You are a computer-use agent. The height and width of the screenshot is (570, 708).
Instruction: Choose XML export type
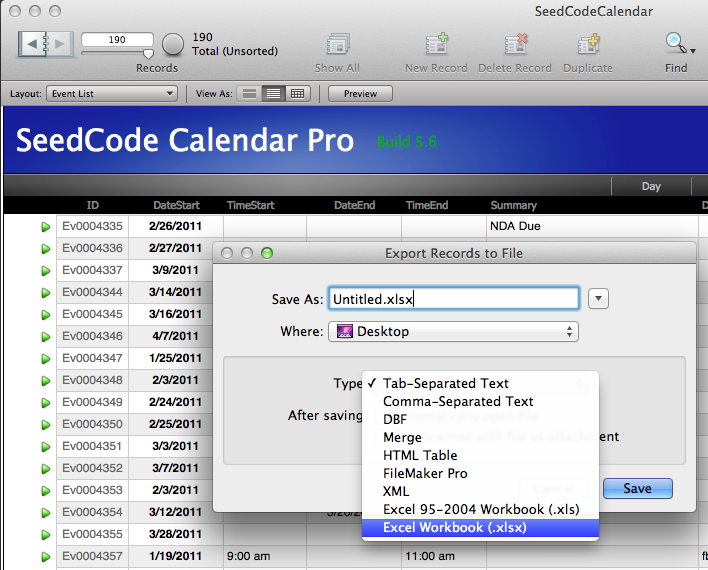tap(480, 491)
